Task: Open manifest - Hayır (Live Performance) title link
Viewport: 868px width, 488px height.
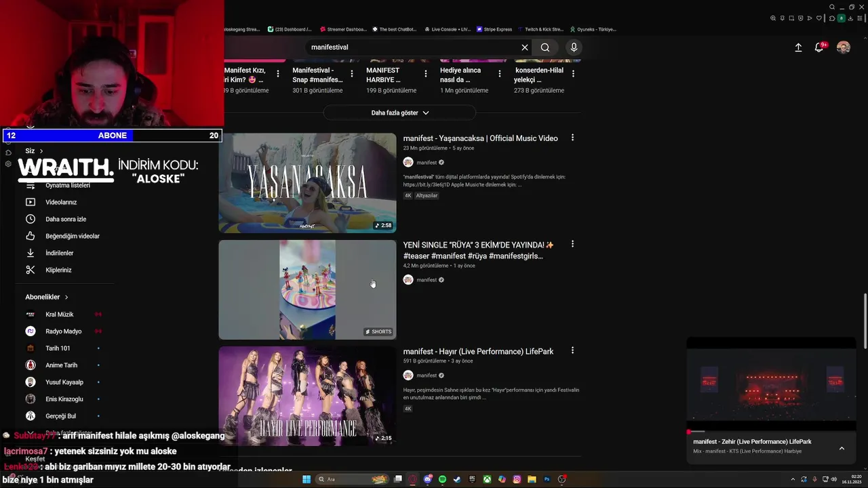Action: tap(478, 351)
